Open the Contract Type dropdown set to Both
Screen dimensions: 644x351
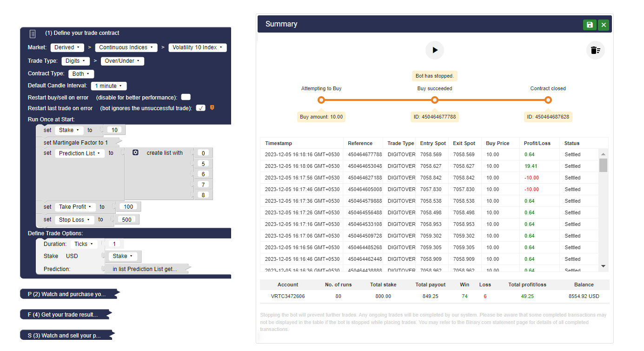tap(81, 73)
